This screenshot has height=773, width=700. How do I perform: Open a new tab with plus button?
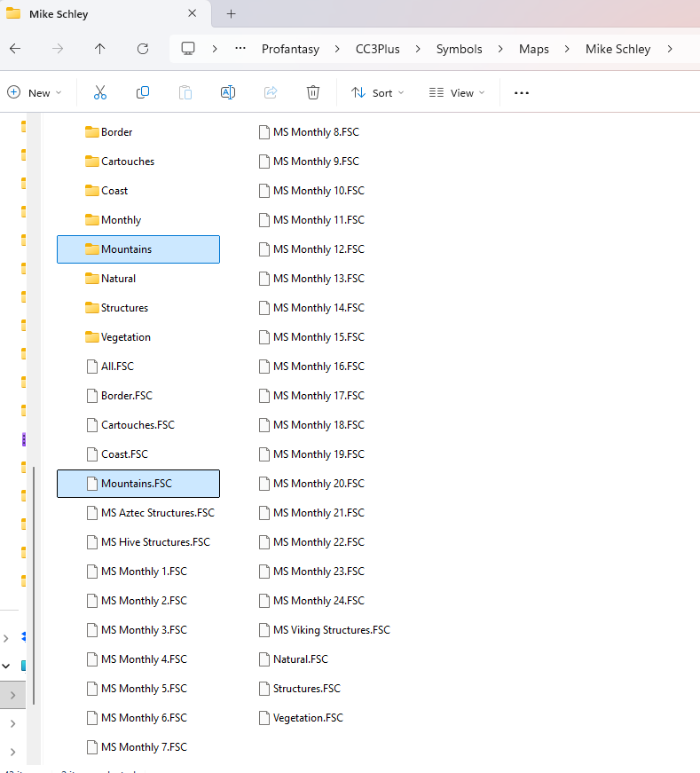click(x=232, y=14)
